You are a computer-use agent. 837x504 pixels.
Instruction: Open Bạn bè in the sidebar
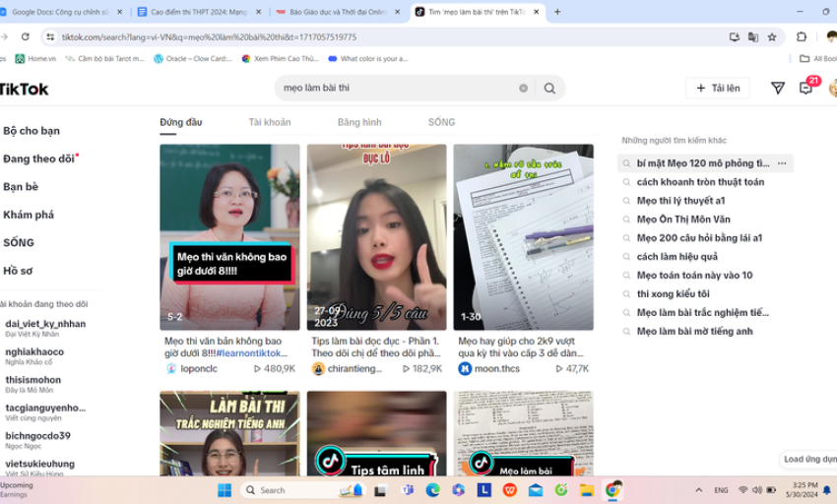pyautogui.click(x=21, y=187)
